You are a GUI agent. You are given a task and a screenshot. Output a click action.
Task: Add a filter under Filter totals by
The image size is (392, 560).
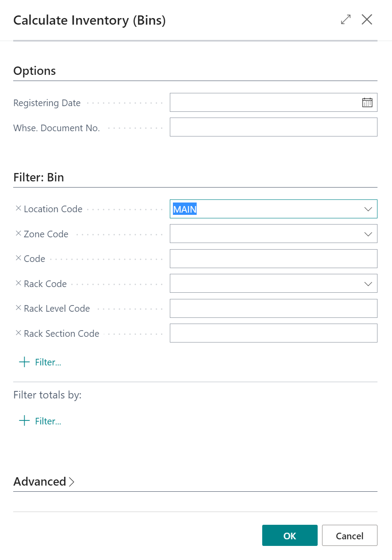[x=40, y=421]
